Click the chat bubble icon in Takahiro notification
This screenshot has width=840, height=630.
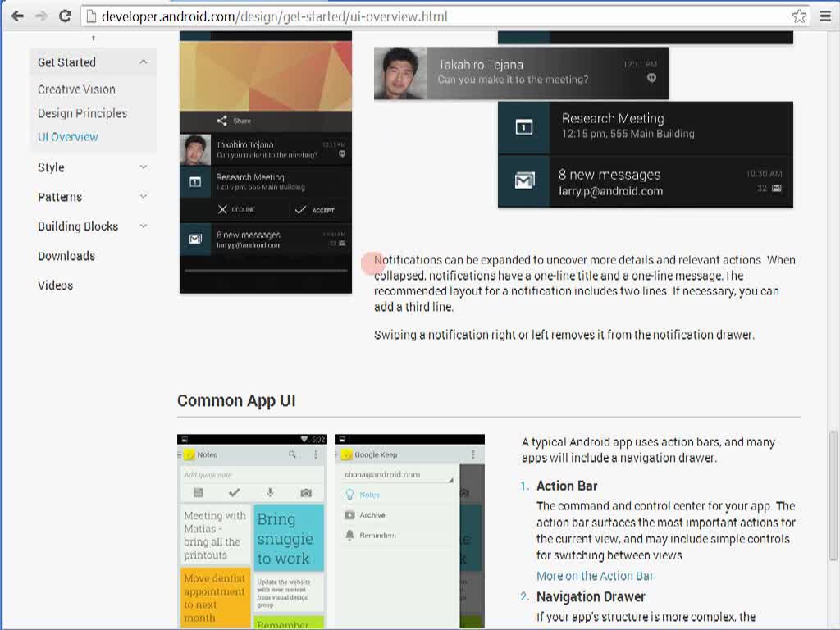coord(651,78)
